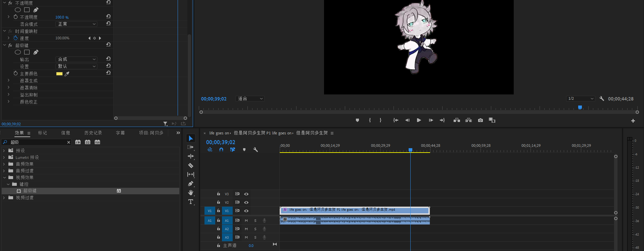Toggle V1 track output eye
This screenshot has height=251, width=644.
point(246,211)
